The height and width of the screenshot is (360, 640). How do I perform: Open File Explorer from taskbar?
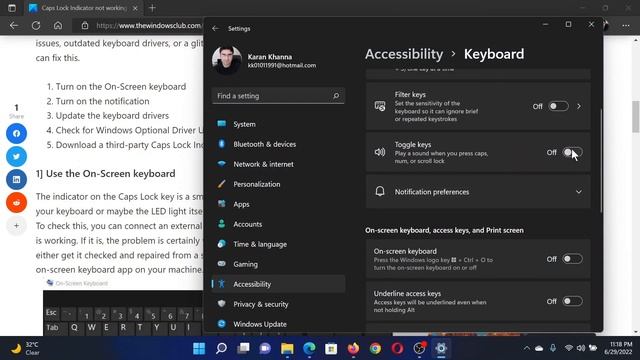[x=287, y=348]
